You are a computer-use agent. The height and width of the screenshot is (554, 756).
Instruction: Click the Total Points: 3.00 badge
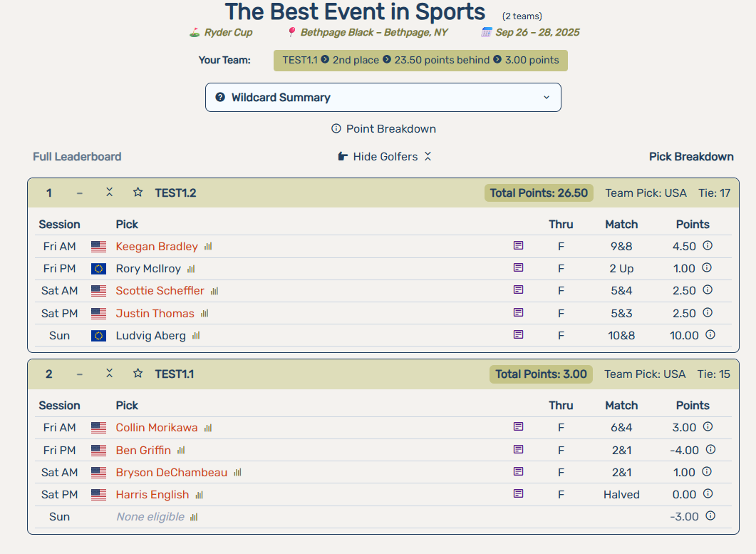[x=541, y=374]
